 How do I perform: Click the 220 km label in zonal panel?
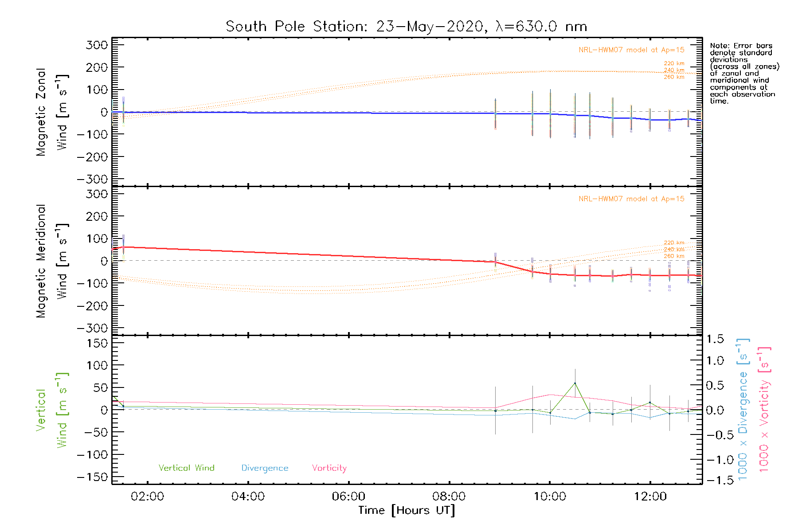(674, 63)
